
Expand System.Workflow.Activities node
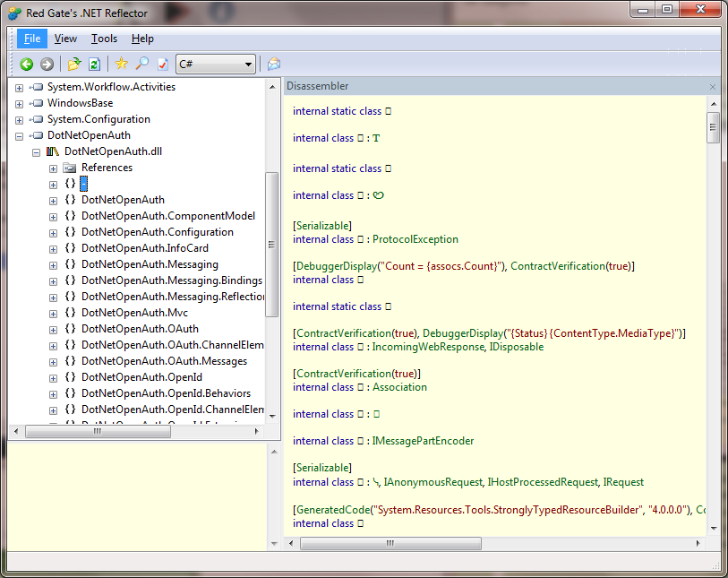(19, 88)
